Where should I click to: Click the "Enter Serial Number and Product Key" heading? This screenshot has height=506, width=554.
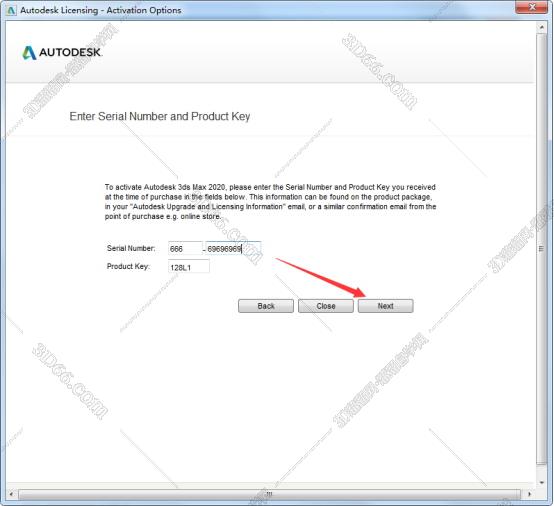(x=160, y=116)
